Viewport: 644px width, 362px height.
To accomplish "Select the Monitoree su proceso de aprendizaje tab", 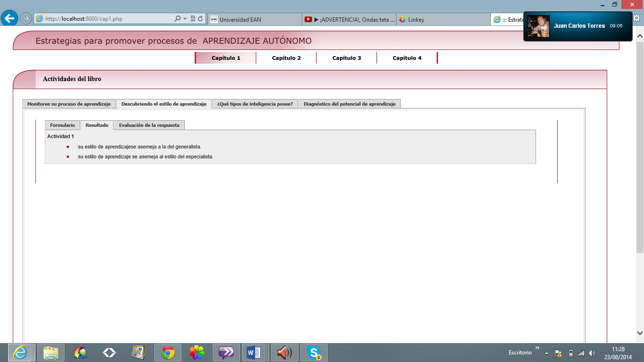I will coord(69,104).
